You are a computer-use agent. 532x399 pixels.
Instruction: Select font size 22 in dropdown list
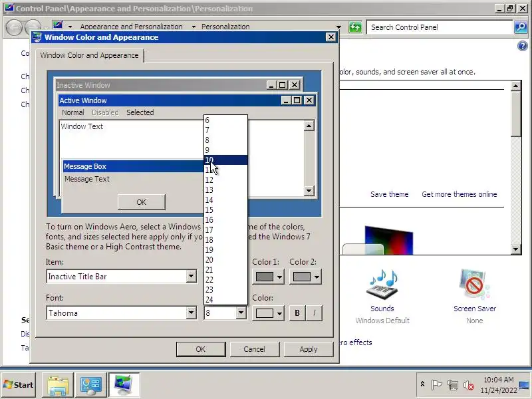(225, 279)
